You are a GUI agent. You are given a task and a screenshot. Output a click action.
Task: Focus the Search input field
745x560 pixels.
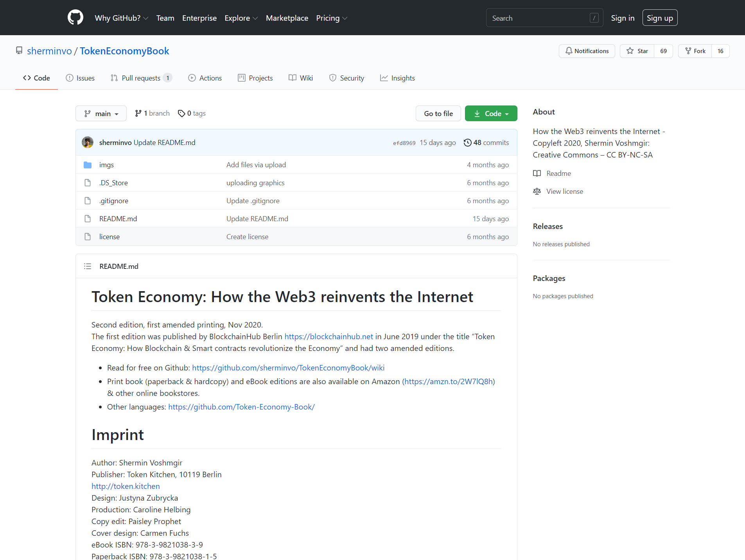(544, 18)
